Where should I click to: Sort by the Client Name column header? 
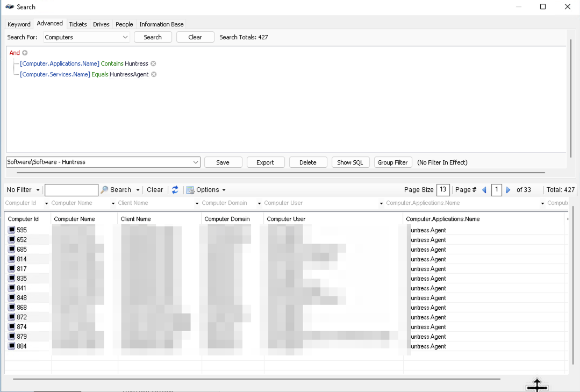[x=160, y=219]
